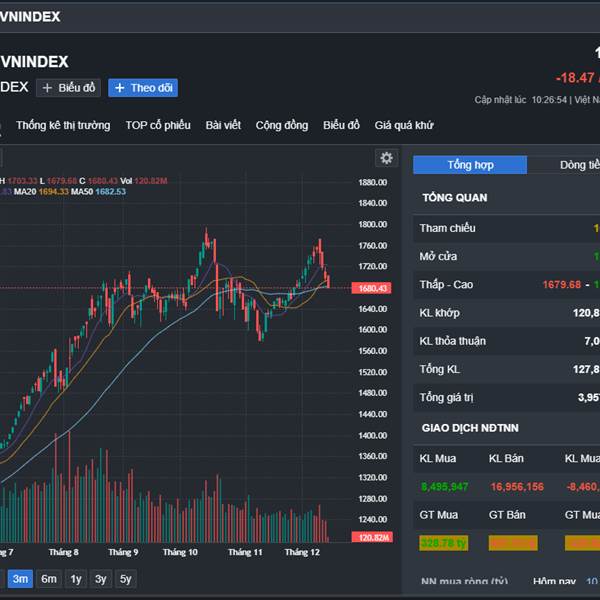
Task: Click the 120.82M volume axis label
Action: pos(372,538)
